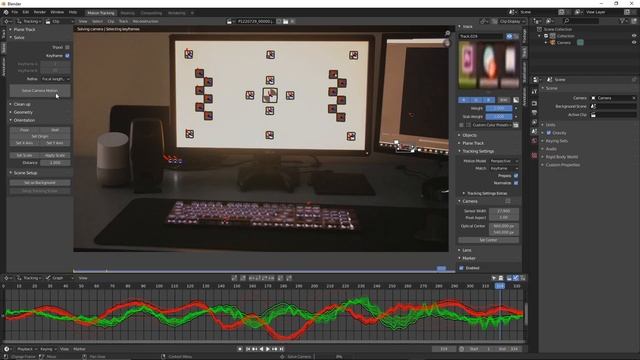Toggle the Prepass checkbox
This screenshot has width=640, height=360.
pos(516,176)
